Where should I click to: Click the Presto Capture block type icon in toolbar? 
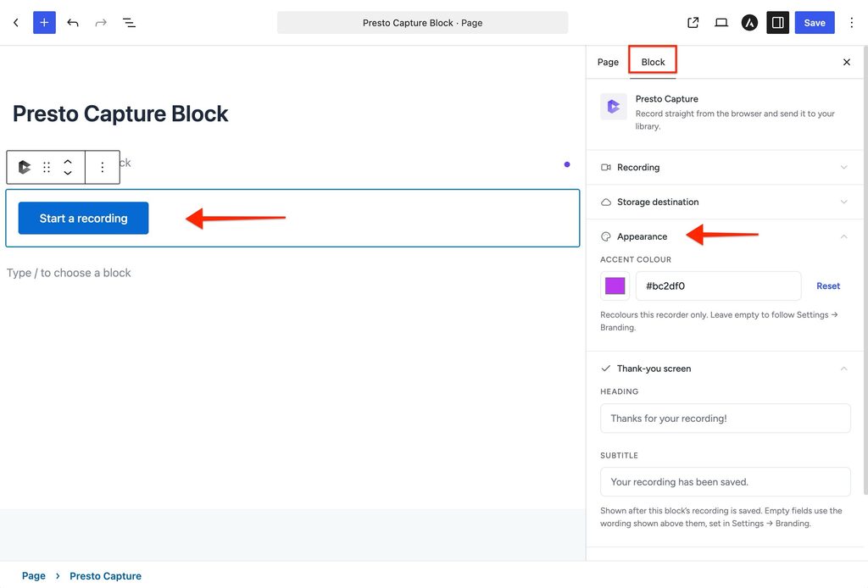click(x=24, y=167)
